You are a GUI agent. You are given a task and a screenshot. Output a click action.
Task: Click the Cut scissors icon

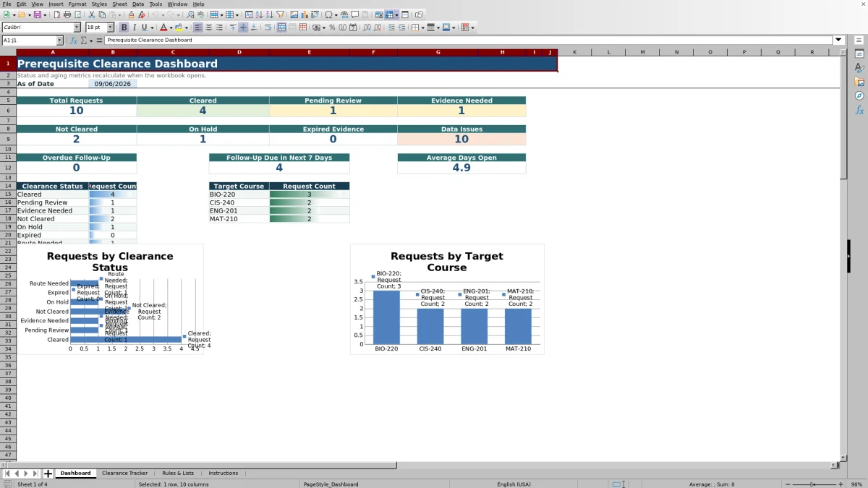tap(91, 14)
